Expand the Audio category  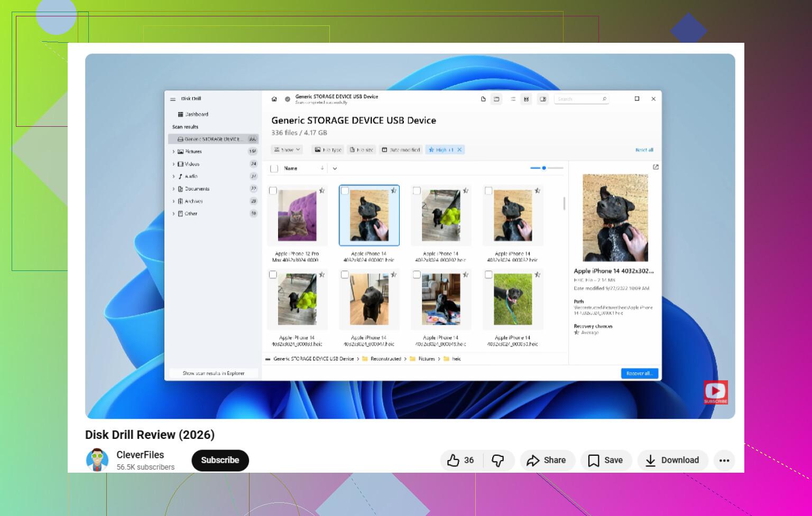tap(173, 176)
